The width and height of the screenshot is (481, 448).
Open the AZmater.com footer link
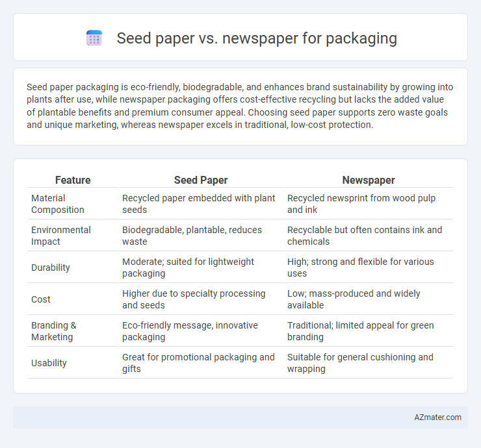pos(437,417)
